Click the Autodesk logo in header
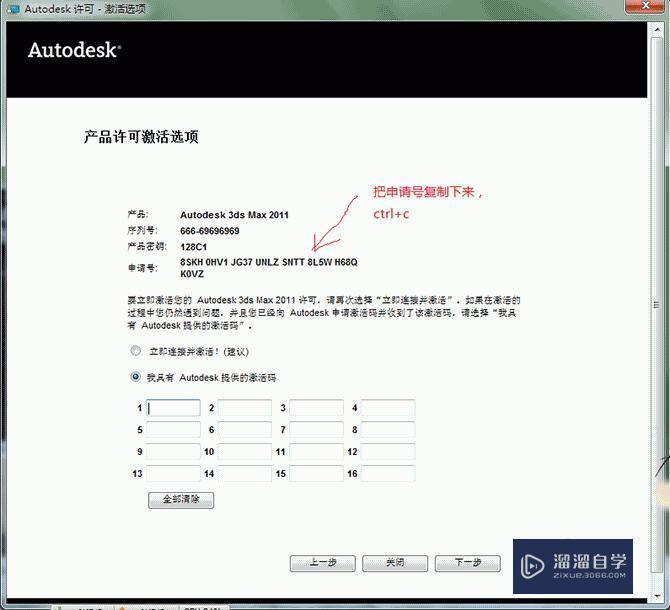 [x=74, y=50]
